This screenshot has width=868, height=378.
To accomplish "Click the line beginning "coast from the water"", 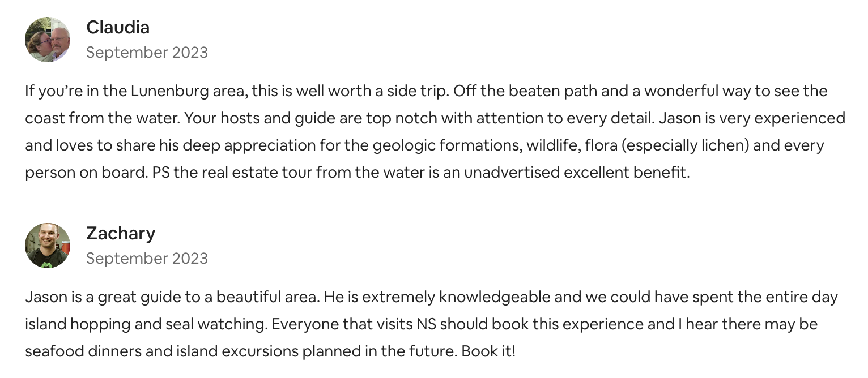I will (435, 118).
